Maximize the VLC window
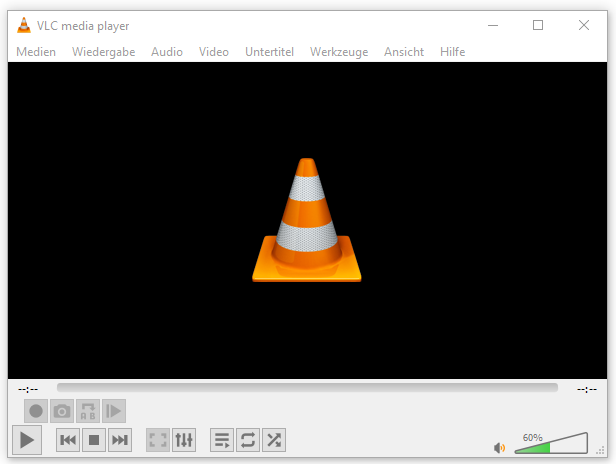 pos(538,26)
